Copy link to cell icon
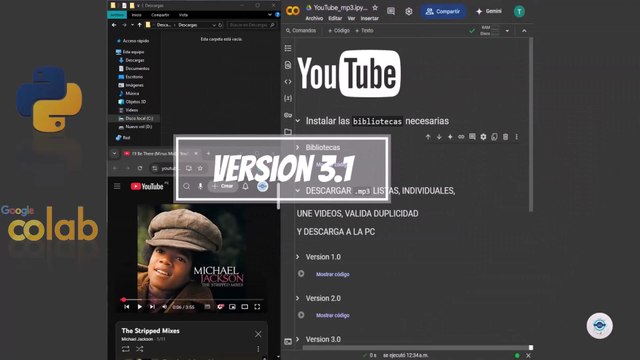 click(x=461, y=137)
